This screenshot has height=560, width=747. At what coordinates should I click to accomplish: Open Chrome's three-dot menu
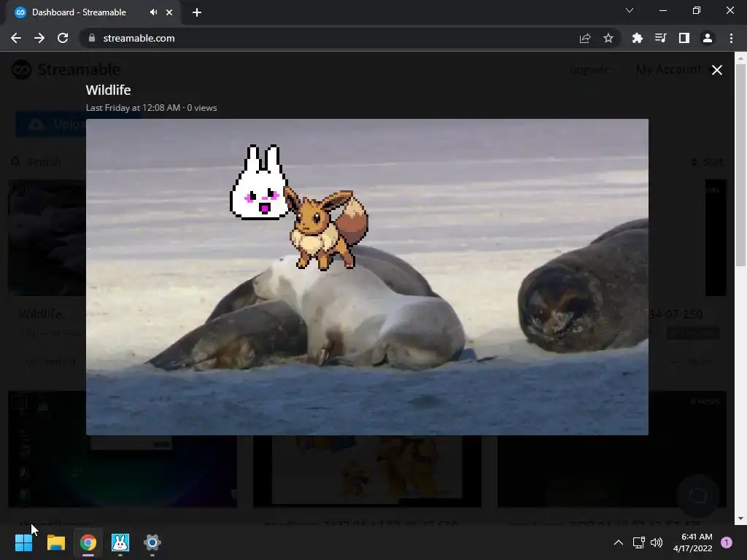pyautogui.click(x=731, y=38)
